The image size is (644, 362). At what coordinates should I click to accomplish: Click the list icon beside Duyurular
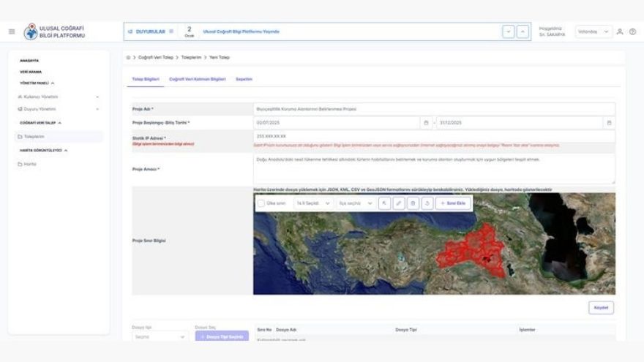click(x=171, y=31)
